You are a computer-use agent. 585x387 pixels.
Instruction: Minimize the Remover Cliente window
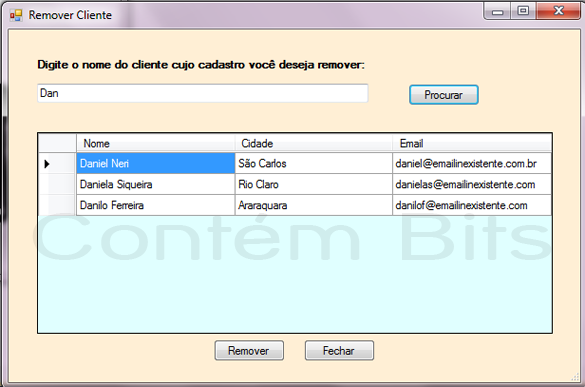coord(498,11)
